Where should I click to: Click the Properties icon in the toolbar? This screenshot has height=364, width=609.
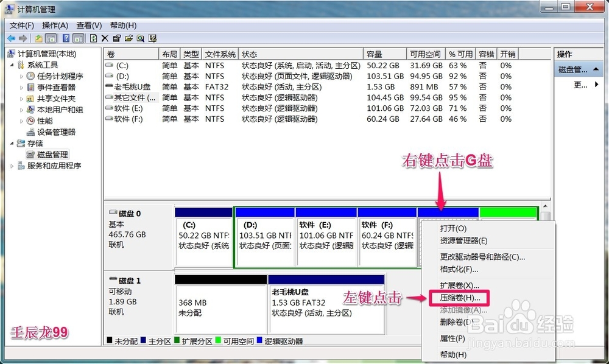(116, 38)
